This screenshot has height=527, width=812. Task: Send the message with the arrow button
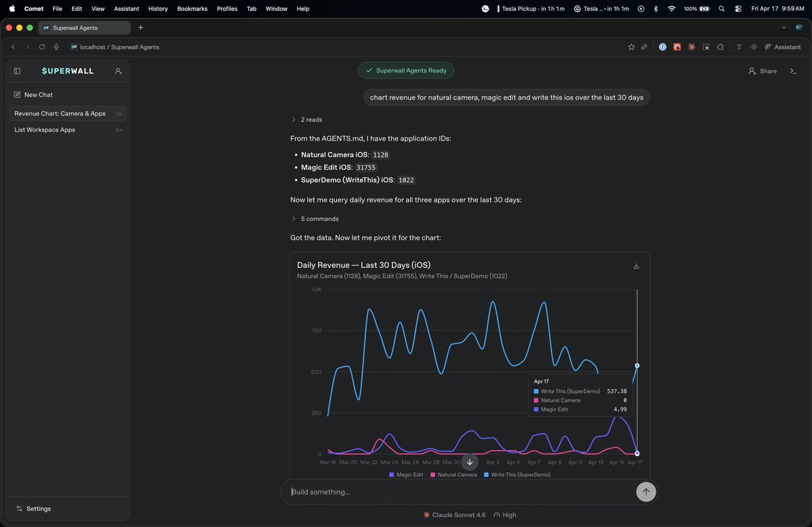pyautogui.click(x=646, y=492)
